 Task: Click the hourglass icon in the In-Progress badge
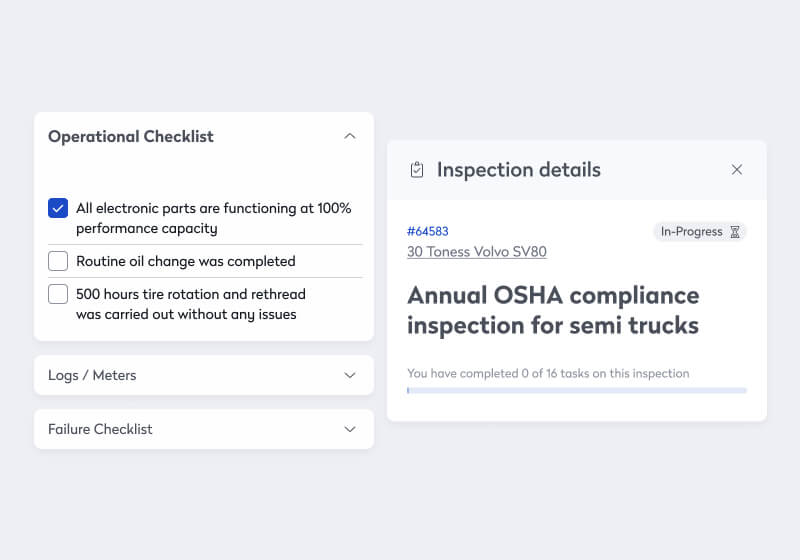(735, 232)
